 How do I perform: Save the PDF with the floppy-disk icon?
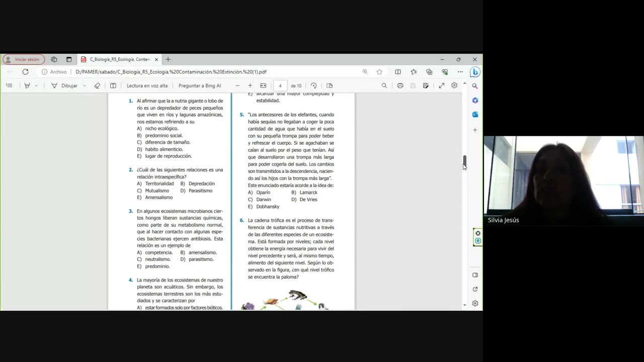tap(413, 85)
